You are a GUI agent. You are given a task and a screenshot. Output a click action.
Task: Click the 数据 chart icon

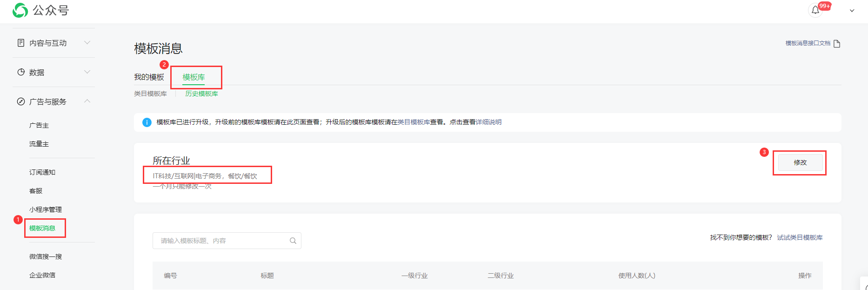point(21,72)
